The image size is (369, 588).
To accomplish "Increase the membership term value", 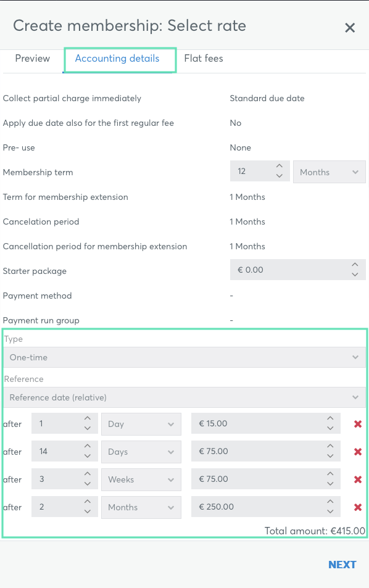I will click(280, 166).
